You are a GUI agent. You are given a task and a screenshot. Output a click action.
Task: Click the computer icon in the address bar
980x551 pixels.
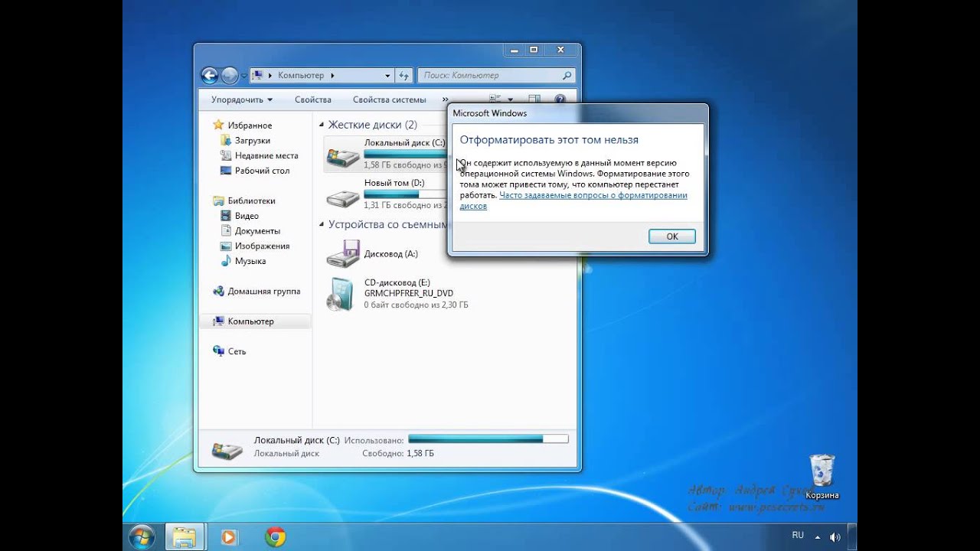(258, 75)
